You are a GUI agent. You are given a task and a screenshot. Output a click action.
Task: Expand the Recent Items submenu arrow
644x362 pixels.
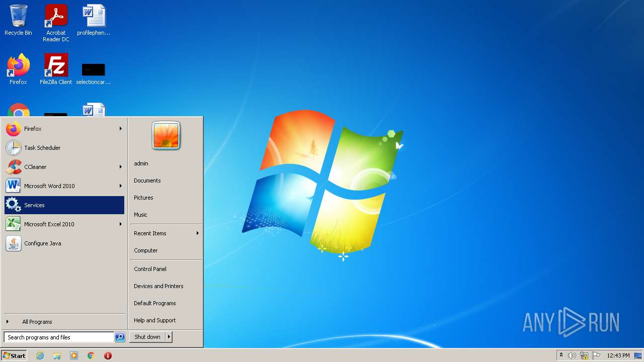click(198, 233)
